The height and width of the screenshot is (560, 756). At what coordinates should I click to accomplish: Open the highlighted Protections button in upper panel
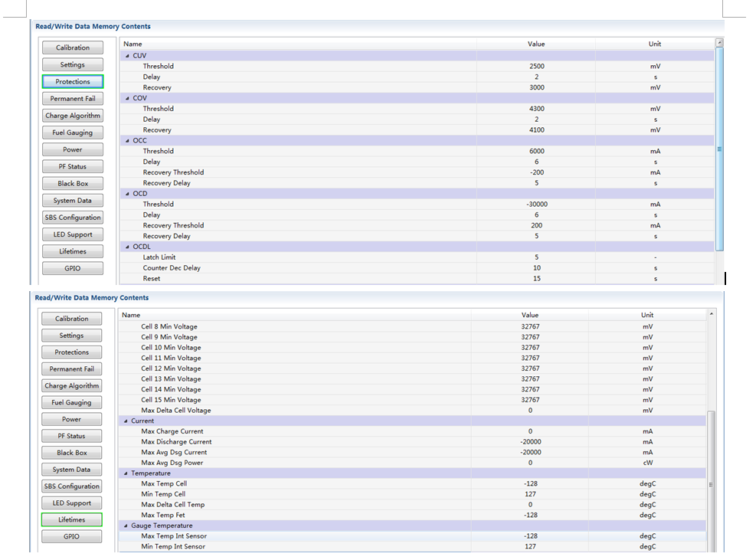point(73,81)
